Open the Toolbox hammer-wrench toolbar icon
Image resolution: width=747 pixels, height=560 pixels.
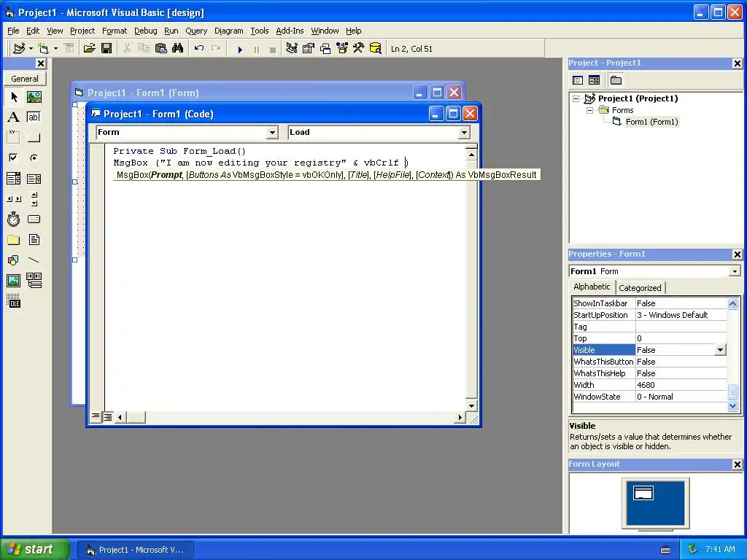coord(358,49)
